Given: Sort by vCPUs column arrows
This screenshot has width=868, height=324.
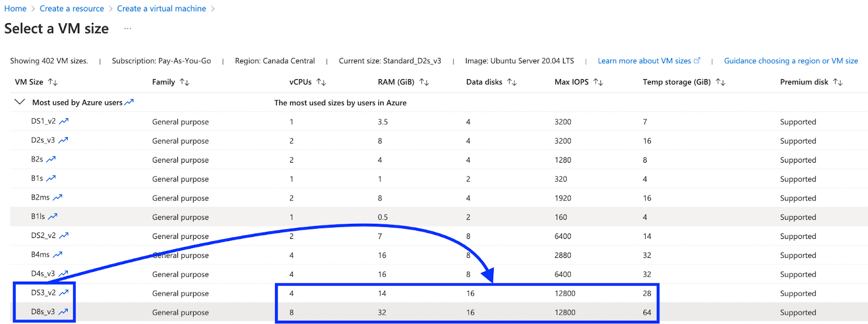Looking at the screenshot, I should tap(321, 82).
